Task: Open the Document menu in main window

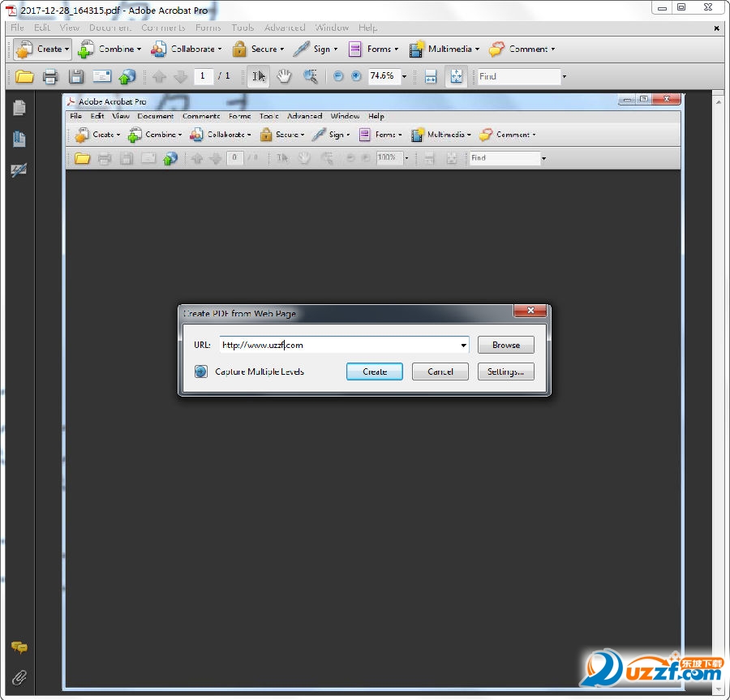Action: pyautogui.click(x=110, y=28)
